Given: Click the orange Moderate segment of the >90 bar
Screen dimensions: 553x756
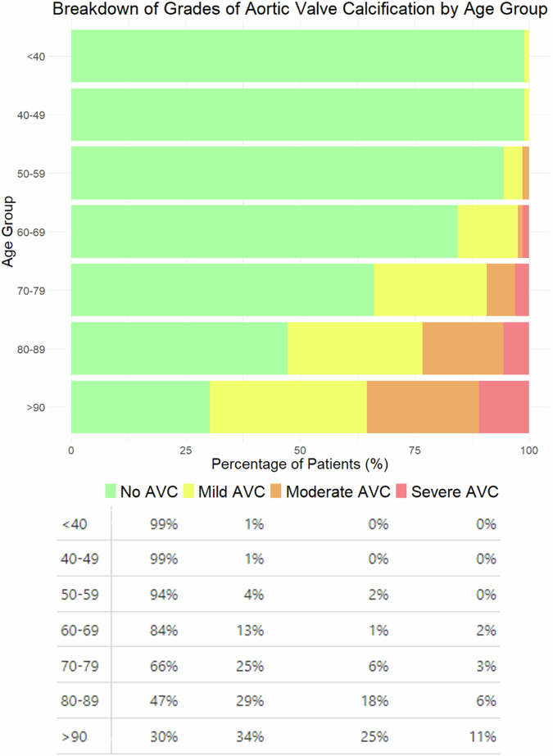Looking at the screenshot, I should 423,407.
